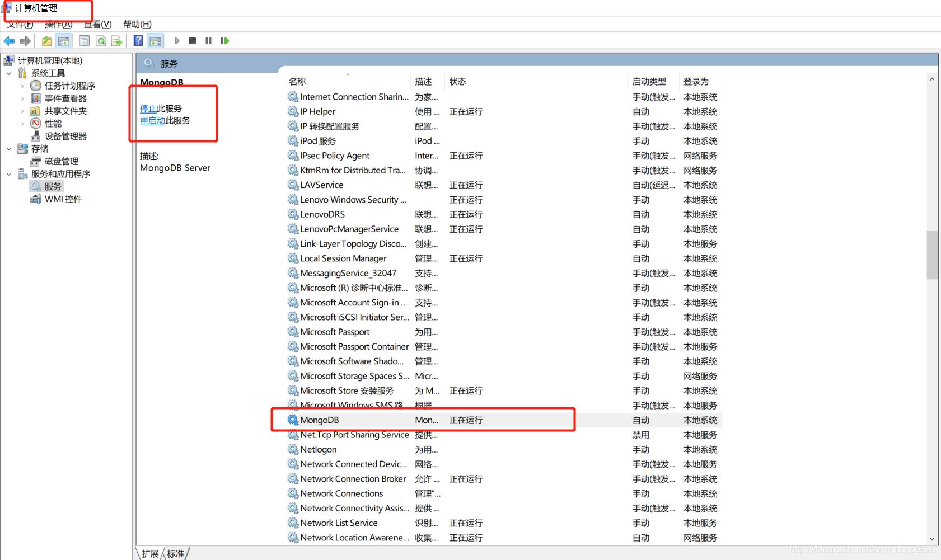Select the LAVService row
The width and height of the screenshot is (941, 560).
[x=504, y=185]
